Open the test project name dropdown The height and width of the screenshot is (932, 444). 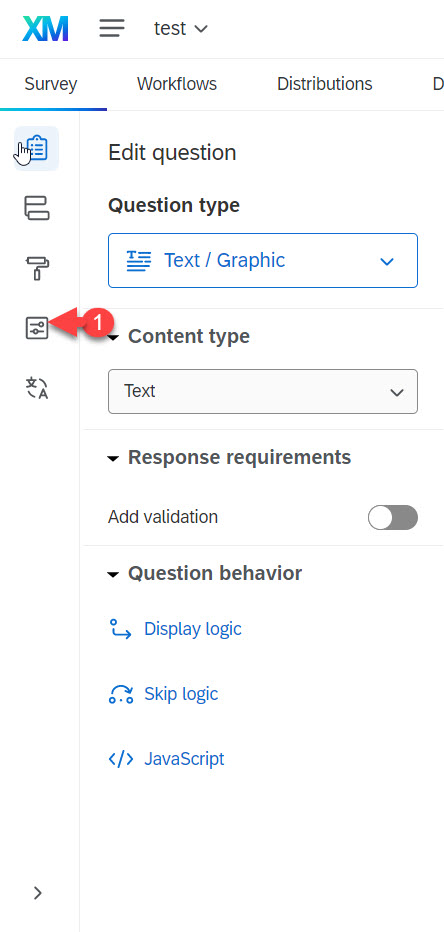181,29
